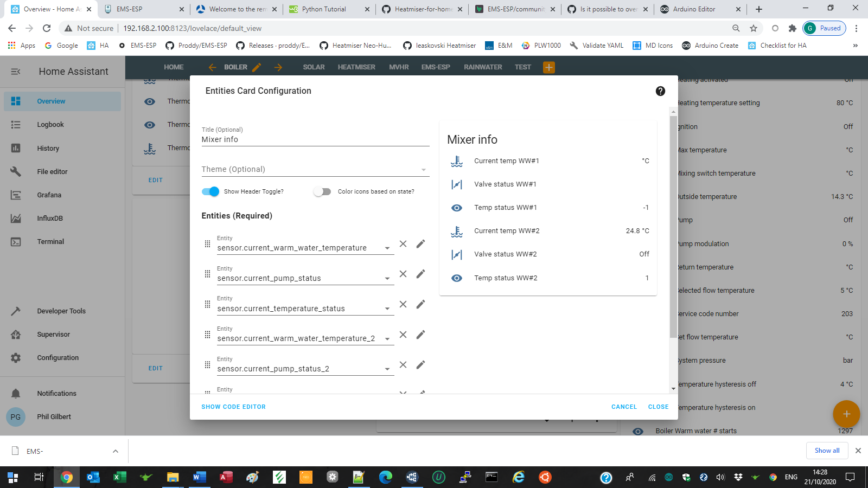Remove the sensor.current_warm_water_temperature_2 entity row

click(x=403, y=335)
